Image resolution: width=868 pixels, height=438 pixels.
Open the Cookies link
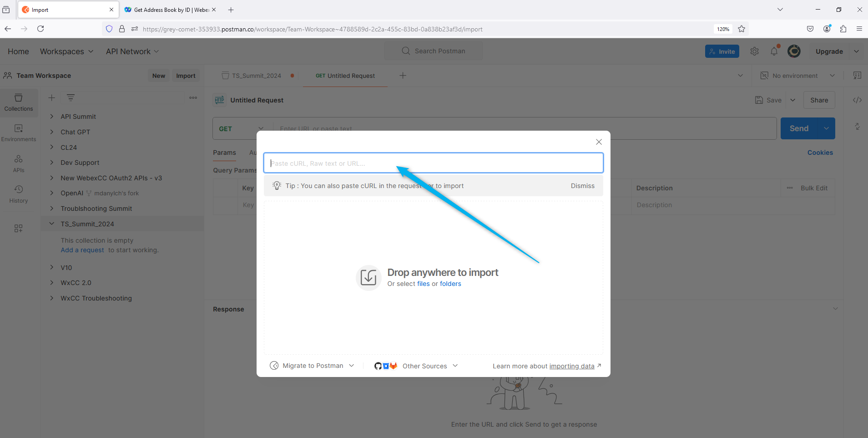point(820,153)
